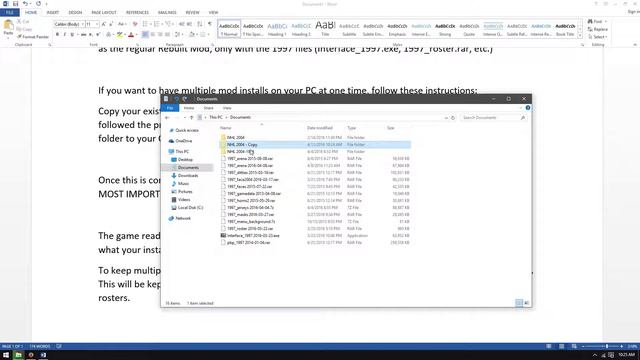
Task: Toggle Strikethrough formatting in Word
Action: (x=83, y=35)
